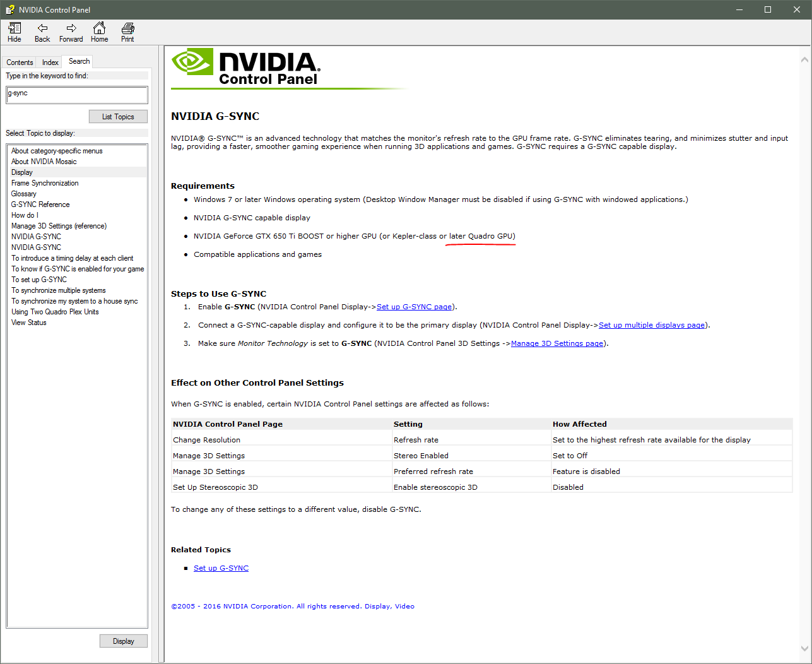This screenshot has width=812, height=664.
Task: Click the NVIDIA Control Panel title bar icon
Action: [x=10, y=9]
